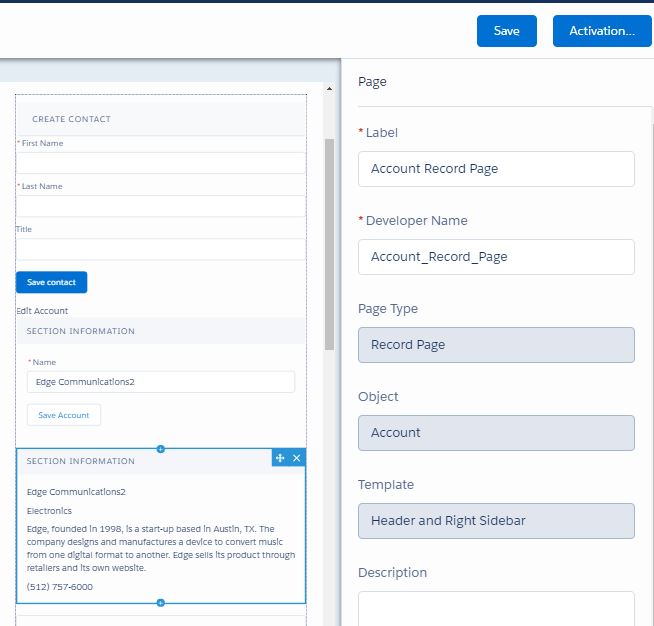654x626 pixels.
Task: Click the Edit Account text
Action: [x=42, y=311]
